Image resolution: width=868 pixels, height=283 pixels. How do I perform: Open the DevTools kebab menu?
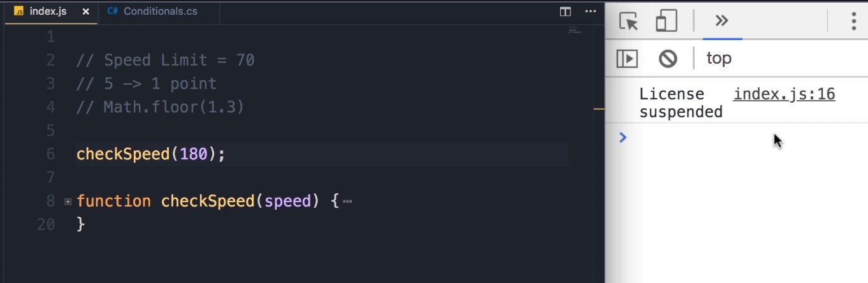pos(853,21)
